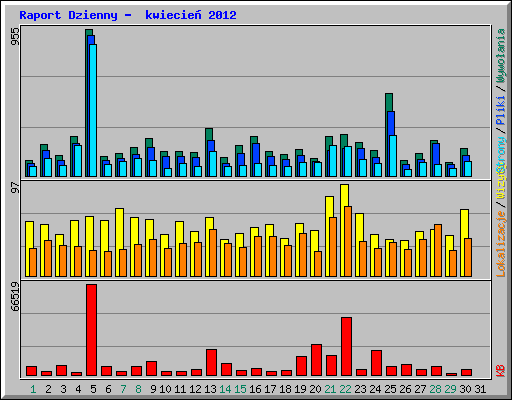Click the red KB bar for day 24
The height and width of the screenshot is (400, 512).
pyautogui.click(x=376, y=363)
